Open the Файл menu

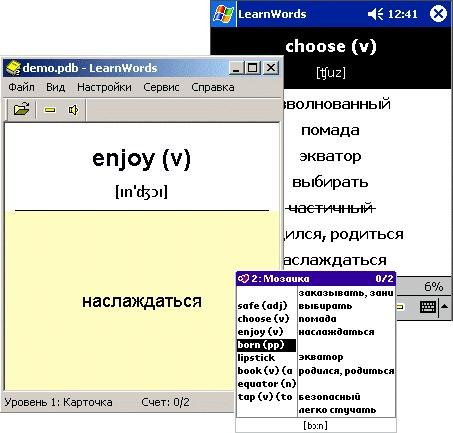pyautogui.click(x=21, y=87)
